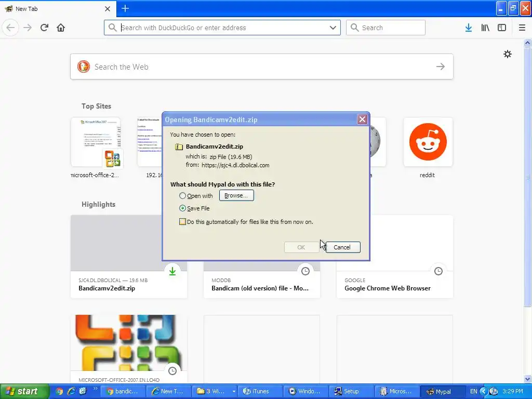Open the hamburger application menu
The height and width of the screenshot is (399, 532).
pyautogui.click(x=522, y=28)
